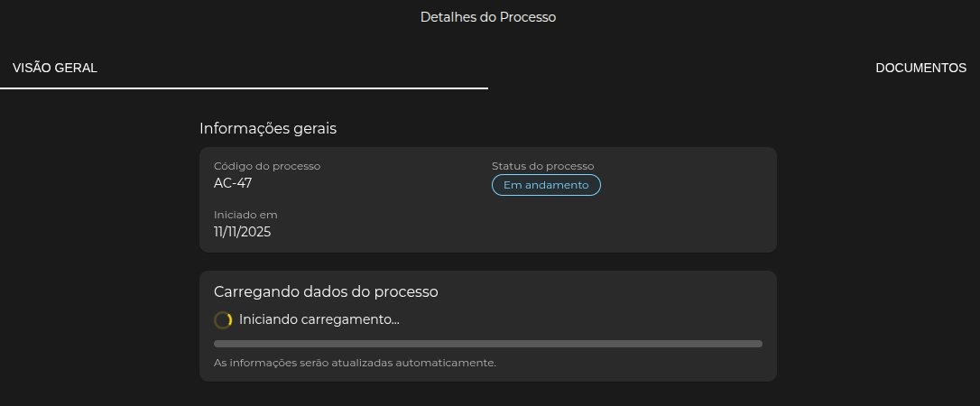Click the Iniciando carregamento status text
This screenshot has height=406, width=980.
[319, 319]
